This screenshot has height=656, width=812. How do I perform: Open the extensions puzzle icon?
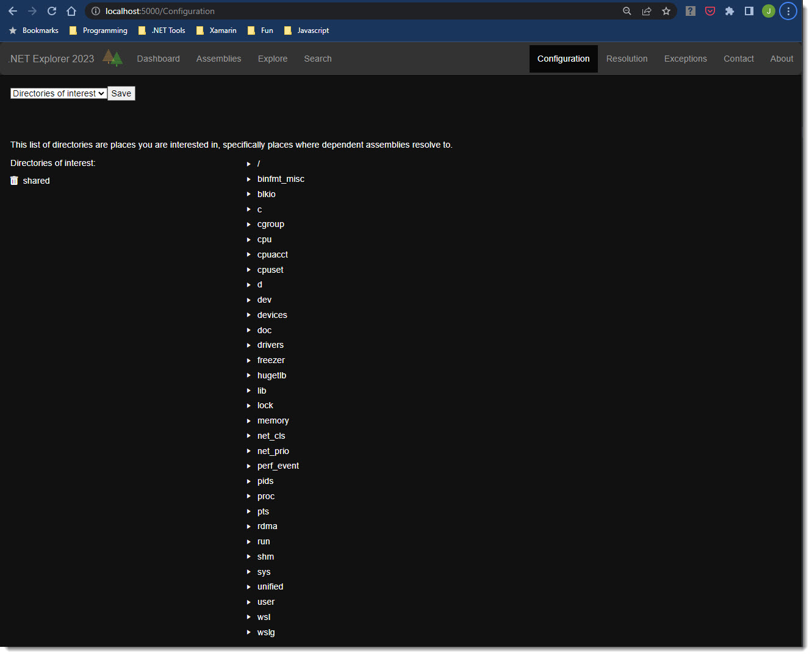(730, 11)
